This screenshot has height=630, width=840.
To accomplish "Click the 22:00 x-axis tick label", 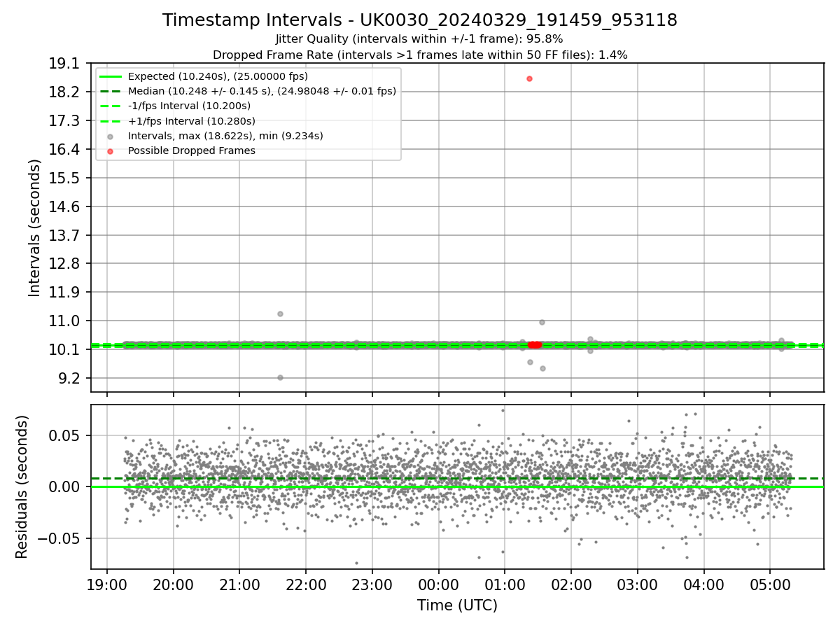I will click(x=306, y=584).
